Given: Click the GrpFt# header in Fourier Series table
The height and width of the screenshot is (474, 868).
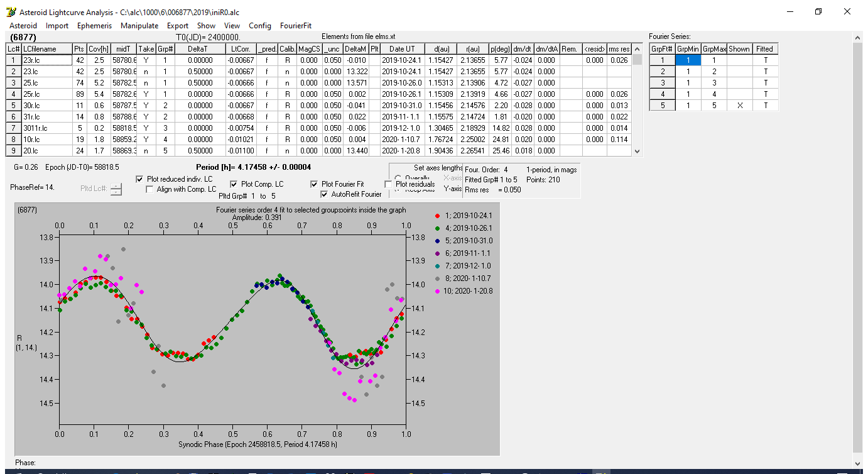Looking at the screenshot, I should coord(662,49).
